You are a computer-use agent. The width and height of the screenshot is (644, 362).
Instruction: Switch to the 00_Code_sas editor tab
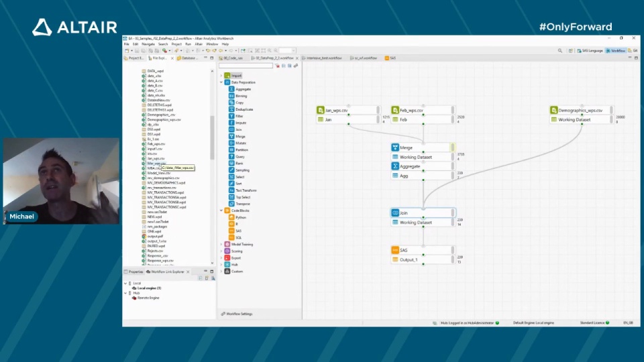pos(233,58)
